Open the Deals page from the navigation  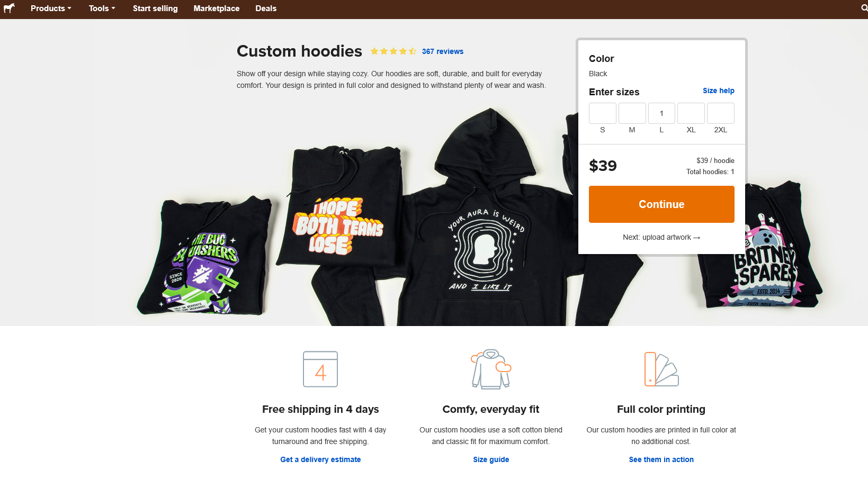pyautogui.click(x=265, y=8)
